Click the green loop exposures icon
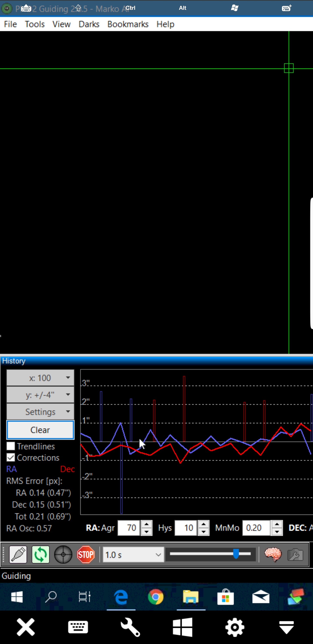This screenshot has height=644, width=313. tap(40, 555)
